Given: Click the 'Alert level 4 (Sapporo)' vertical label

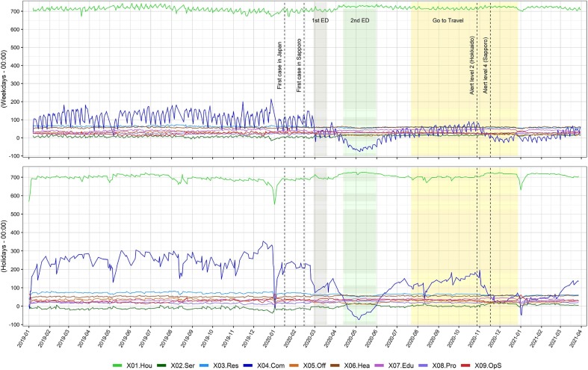Looking at the screenshot, I should pyautogui.click(x=486, y=65).
